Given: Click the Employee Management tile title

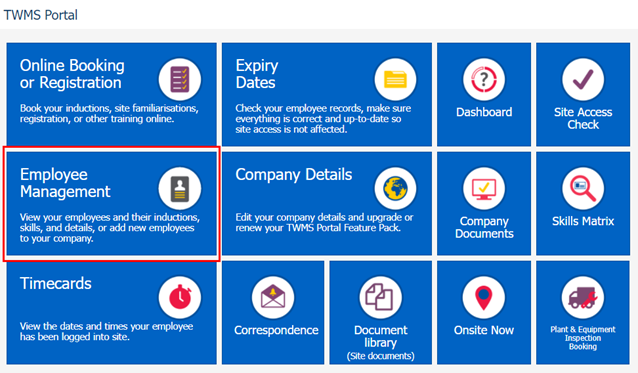Looking at the screenshot, I should (65, 183).
